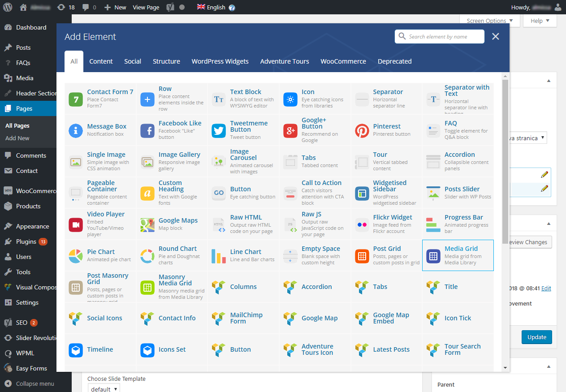Screen dimensions: 566x392
Task: Expand the Help panel
Action: 540,21
